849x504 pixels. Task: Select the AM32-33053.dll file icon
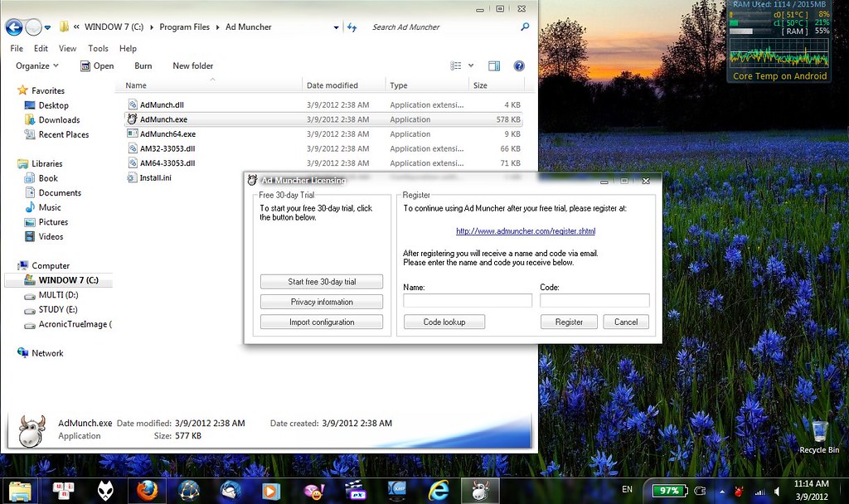(133, 148)
